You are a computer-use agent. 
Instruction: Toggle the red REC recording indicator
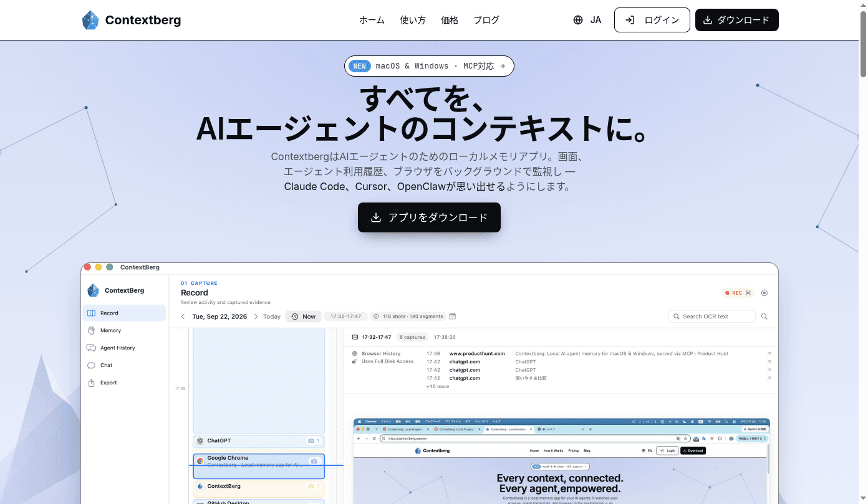(738, 293)
